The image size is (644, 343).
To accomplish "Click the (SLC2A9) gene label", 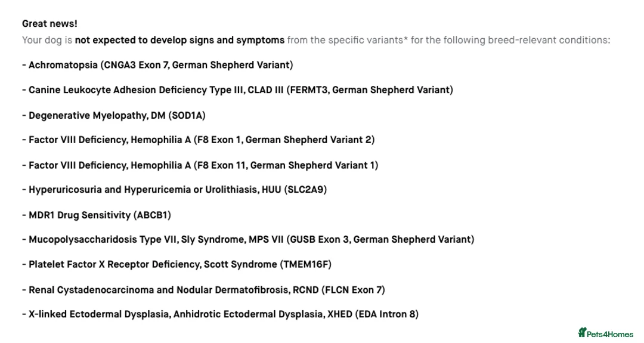I will click(x=306, y=190).
